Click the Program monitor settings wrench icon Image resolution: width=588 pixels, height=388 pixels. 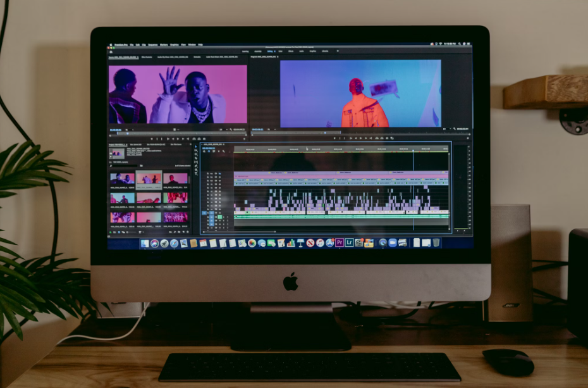tap(454, 129)
